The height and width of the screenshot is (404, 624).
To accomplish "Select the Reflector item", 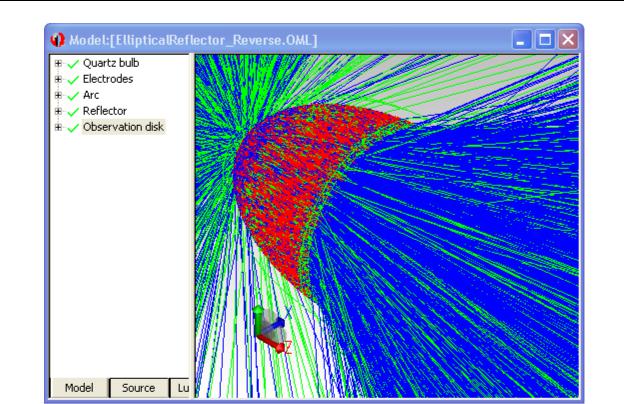I will (105, 111).
